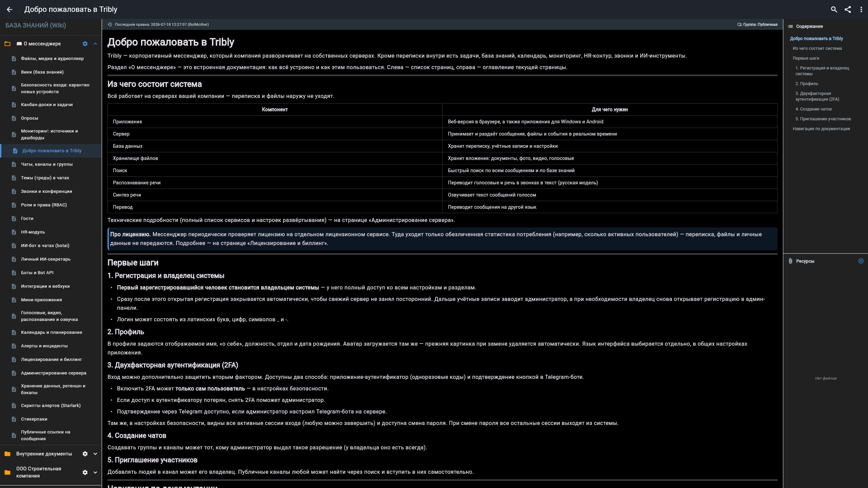Click the «БАЗА ЗНАНИЙ (Wiki)» sidebar title
Image resolution: width=868 pixels, height=488 pixels.
36,25
